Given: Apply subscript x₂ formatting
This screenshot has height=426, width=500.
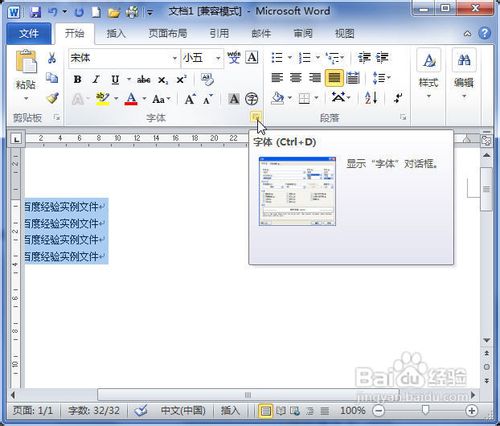Looking at the screenshot, I should [x=163, y=80].
